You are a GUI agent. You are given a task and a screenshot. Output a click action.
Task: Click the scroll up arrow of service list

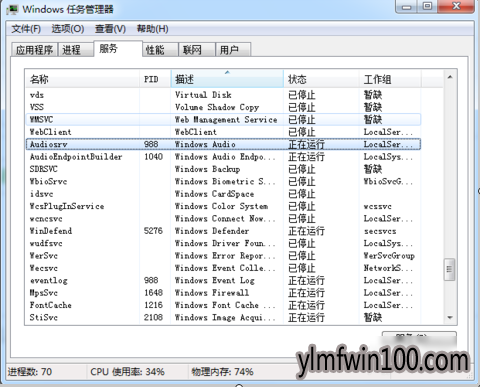coord(450,77)
